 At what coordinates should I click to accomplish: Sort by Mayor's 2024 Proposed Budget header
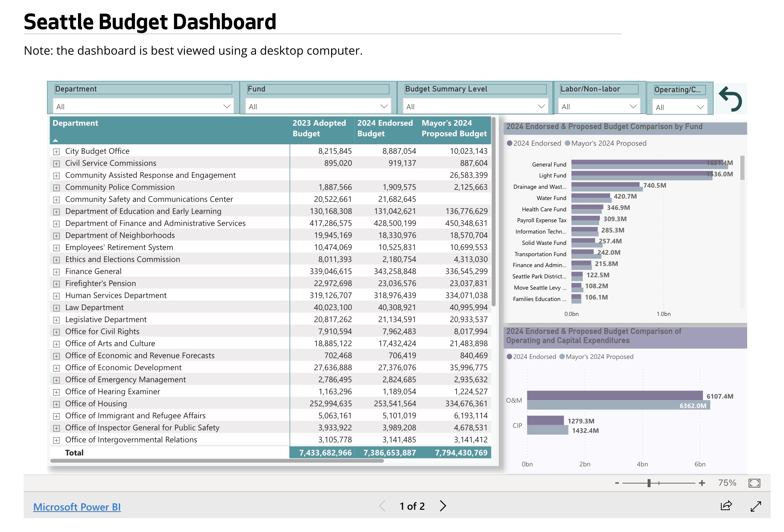pyautogui.click(x=454, y=128)
